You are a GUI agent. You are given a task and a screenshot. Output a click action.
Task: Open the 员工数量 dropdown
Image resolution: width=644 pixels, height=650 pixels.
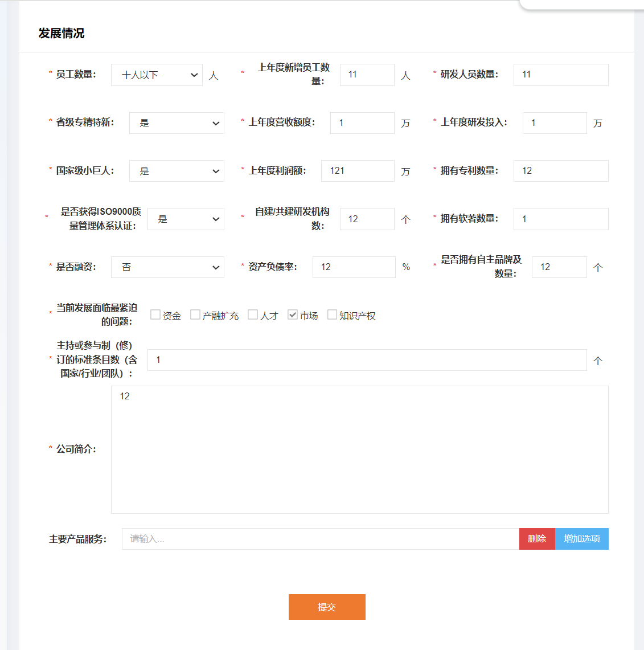point(157,75)
